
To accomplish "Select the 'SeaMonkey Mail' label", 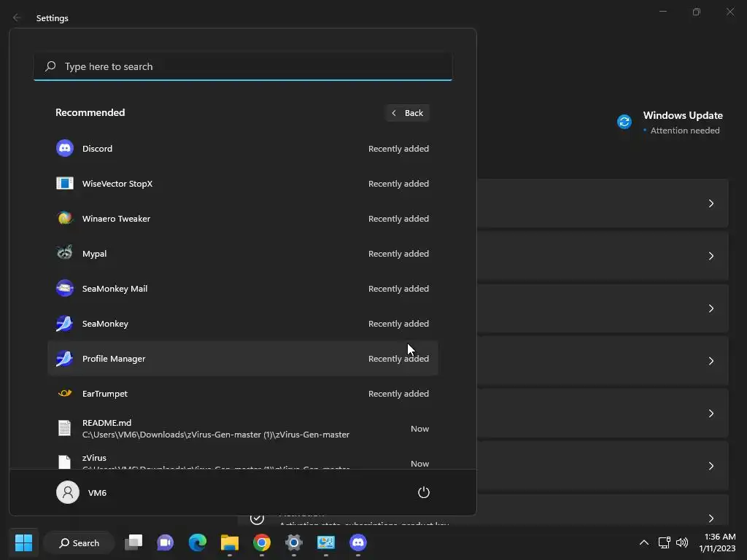I will point(115,289).
